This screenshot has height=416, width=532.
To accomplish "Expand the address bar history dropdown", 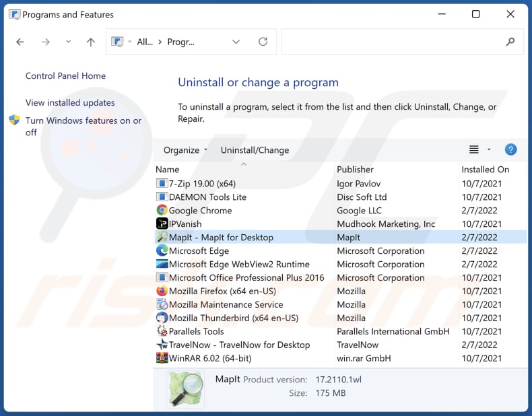I will tap(236, 42).
